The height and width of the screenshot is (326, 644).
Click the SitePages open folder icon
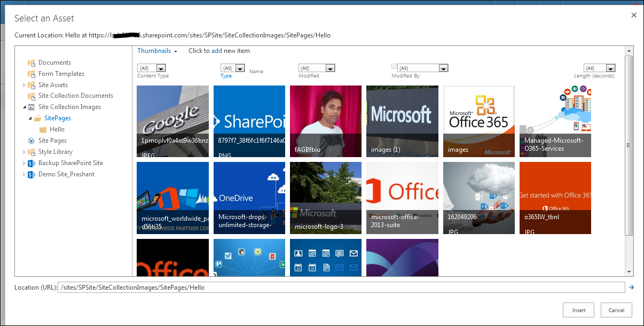37,118
